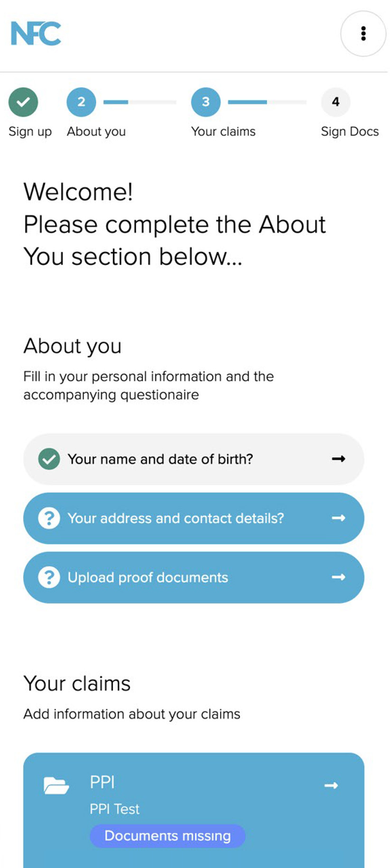
Task: Click arrow on Your address and contact details
Action: 338,518
